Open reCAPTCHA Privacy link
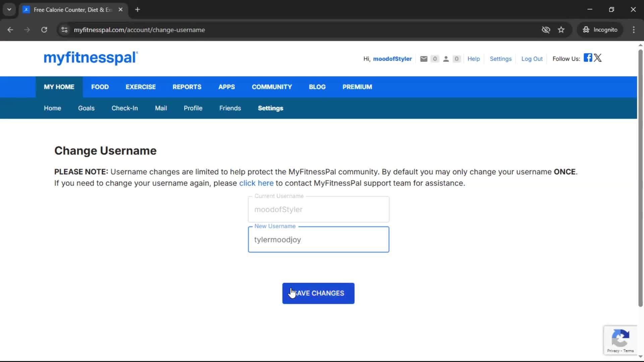The height and width of the screenshot is (362, 644). (x=613, y=351)
